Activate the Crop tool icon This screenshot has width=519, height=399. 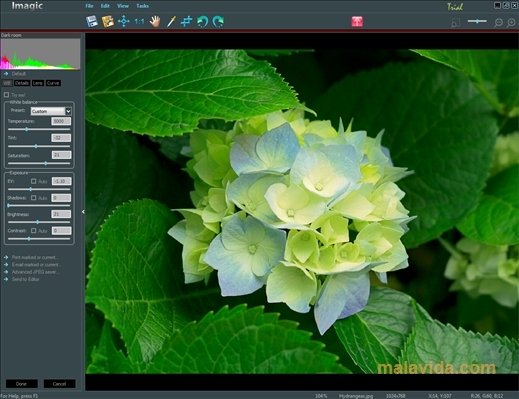[x=186, y=21]
